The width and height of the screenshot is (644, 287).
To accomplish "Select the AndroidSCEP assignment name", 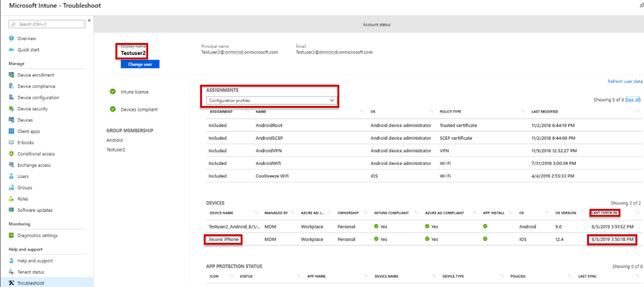I will pyautogui.click(x=269, y=137).
